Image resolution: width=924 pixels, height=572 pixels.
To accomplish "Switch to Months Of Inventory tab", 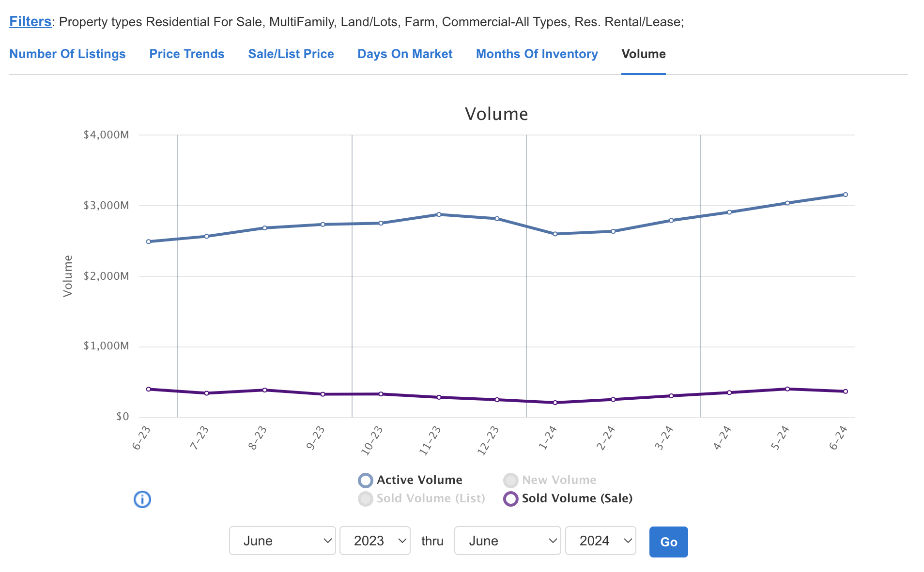I will click(x=537, y=54).
